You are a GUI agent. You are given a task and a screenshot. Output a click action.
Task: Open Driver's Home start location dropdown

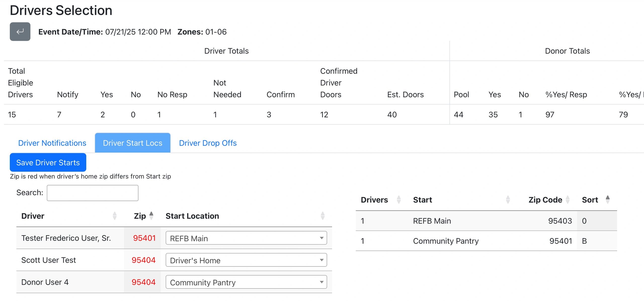coord(246,260)
